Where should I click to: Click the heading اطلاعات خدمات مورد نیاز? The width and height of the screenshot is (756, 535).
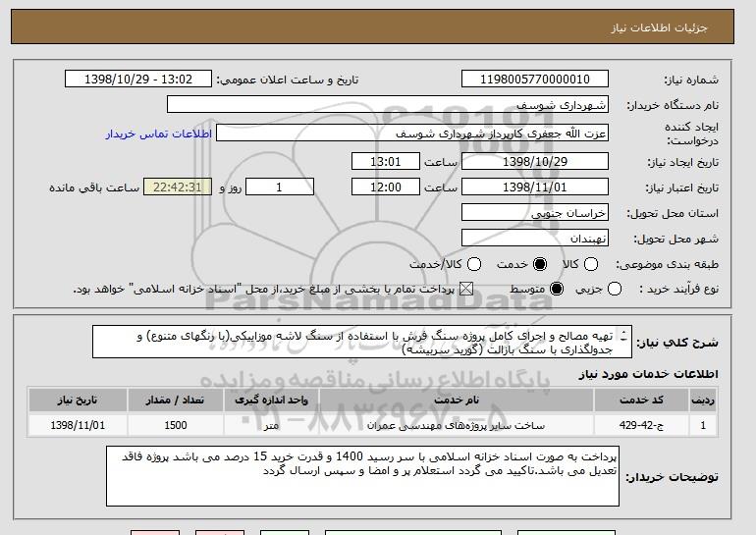pos(648,374)
